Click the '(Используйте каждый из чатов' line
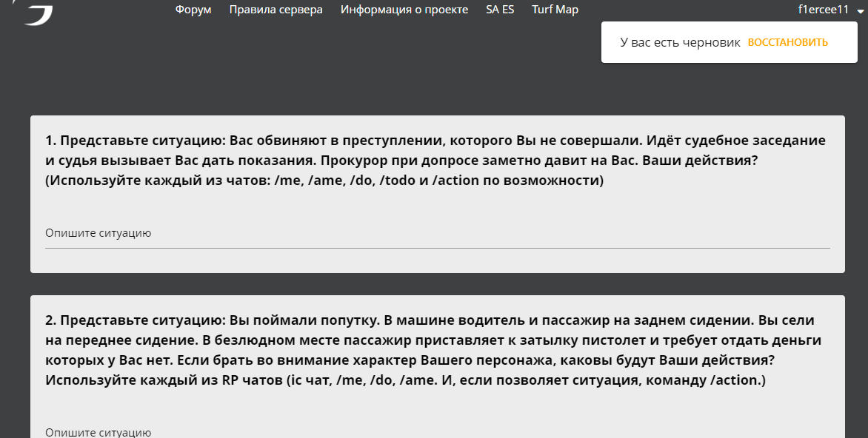 tap(324, 181)
